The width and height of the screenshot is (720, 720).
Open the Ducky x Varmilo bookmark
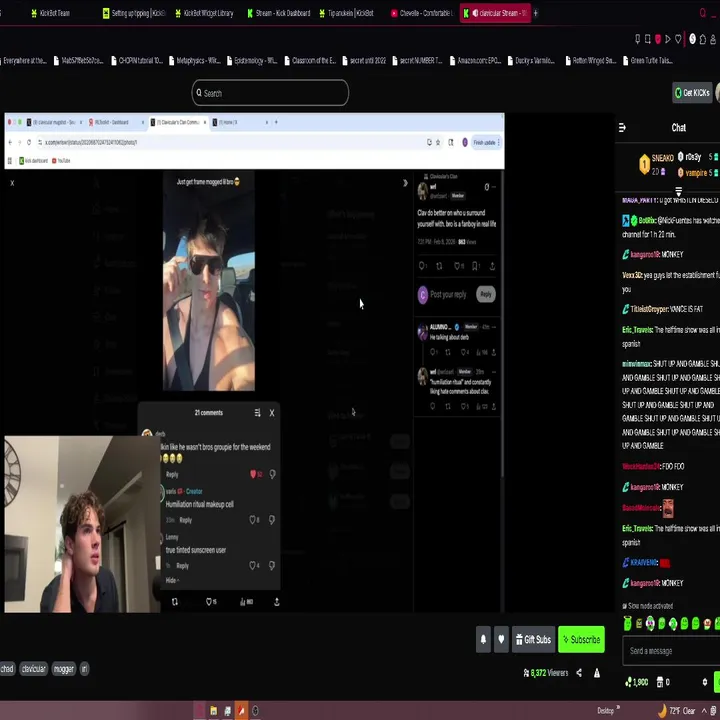pos(531,61)
